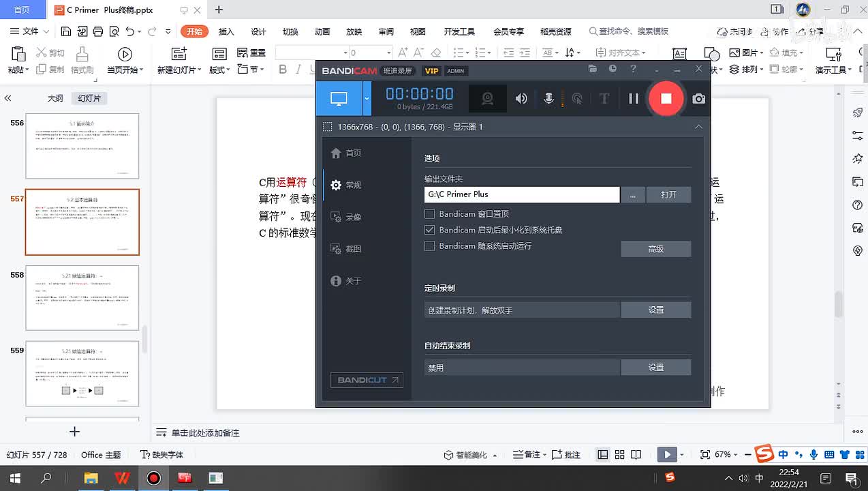This screenshot has width=868, height=491.
Task: Select Bandicam screen recording mode monitor icon
Action: pos(339,98)
